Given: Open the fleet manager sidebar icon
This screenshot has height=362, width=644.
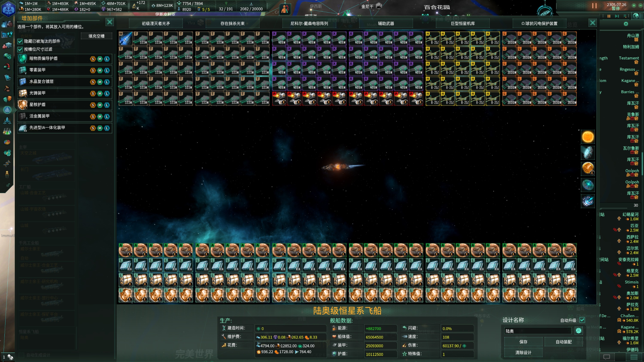Looking at the screenshot, I should pos(7,120).
